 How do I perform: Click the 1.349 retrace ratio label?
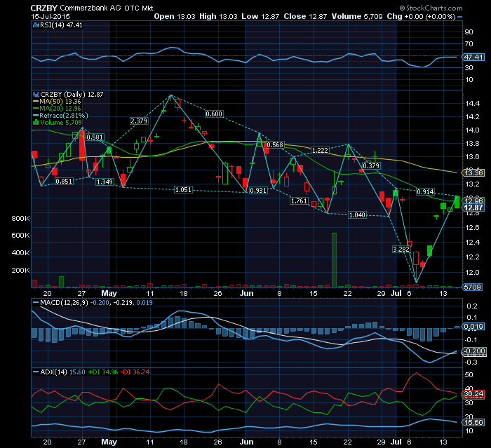coord(105,182)
